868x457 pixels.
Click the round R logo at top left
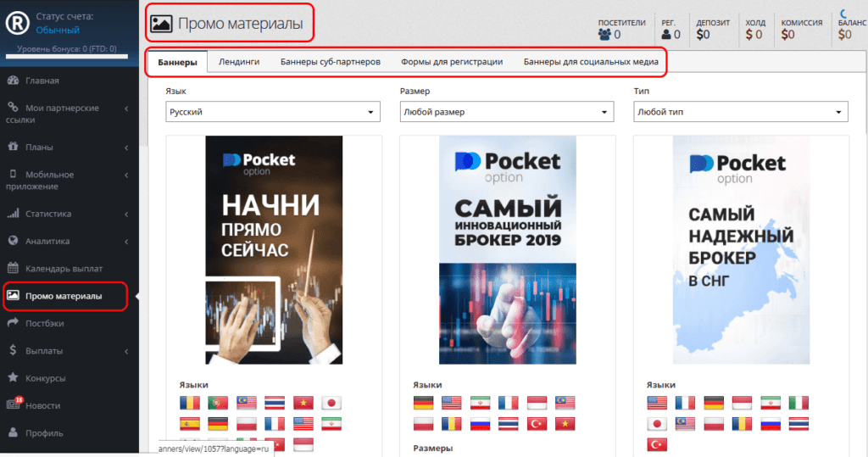point(17,23)
